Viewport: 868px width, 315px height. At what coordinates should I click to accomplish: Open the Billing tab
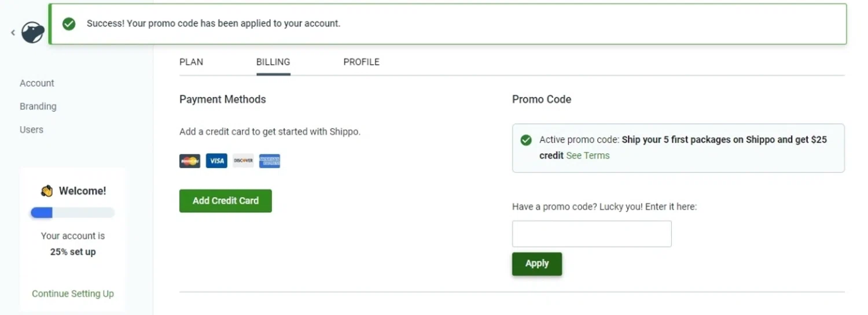pyautogui.click(x=273, y=62)
